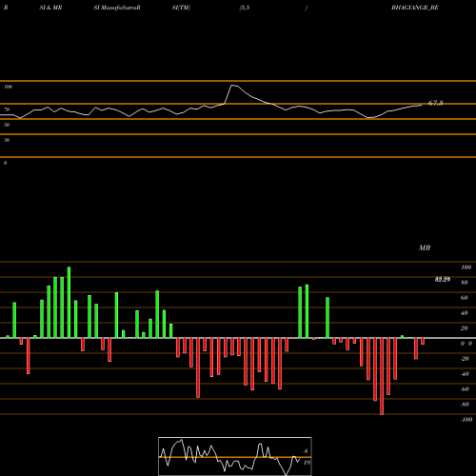Click the -60 label on MR axis
Image resolution: width=476 pixels, height=476 pixels.
click(x=465, y=389)
